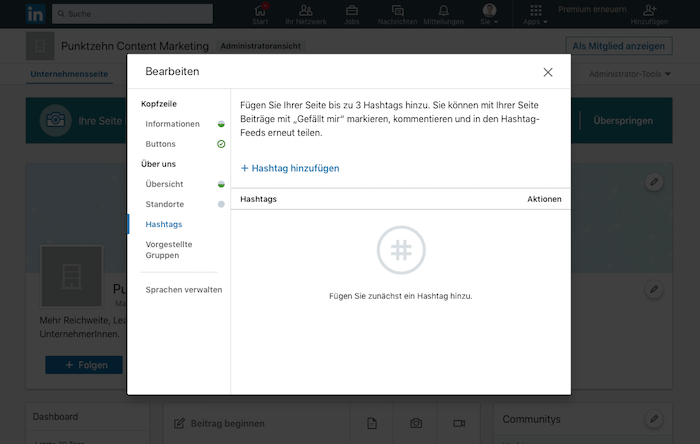The width and height of the screenshot is (700, 444).
Task: Click the grey dot beside Standorte
Action: (221, 204)
